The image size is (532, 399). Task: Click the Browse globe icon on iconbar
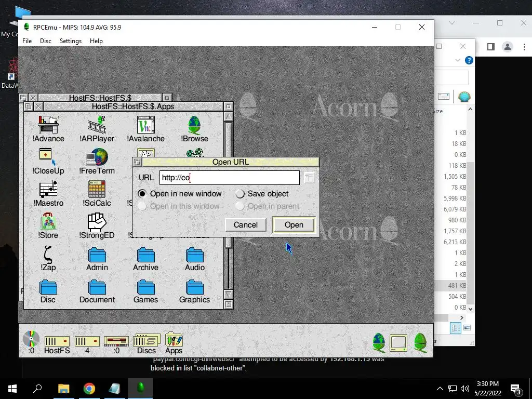coord(379,343)
